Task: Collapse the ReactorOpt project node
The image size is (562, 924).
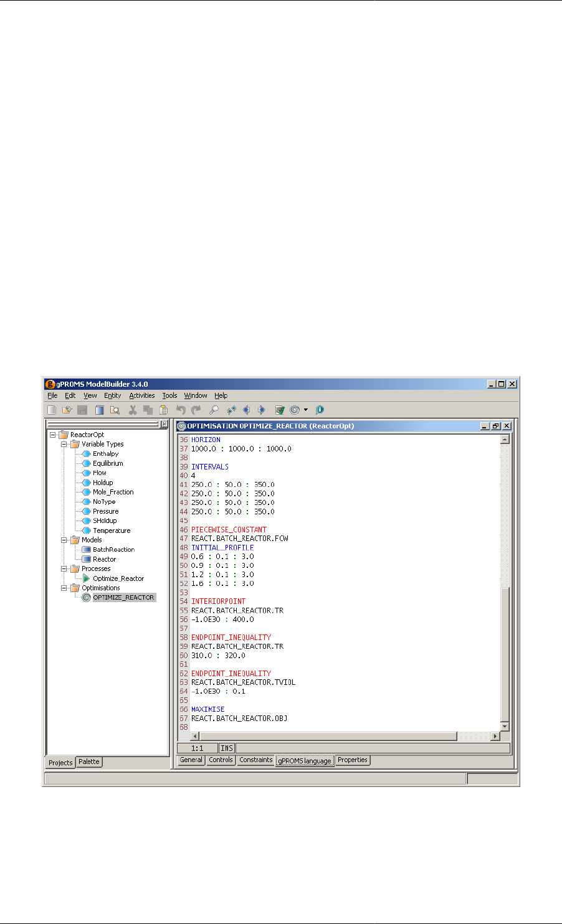Action: [x=53, y=435]
